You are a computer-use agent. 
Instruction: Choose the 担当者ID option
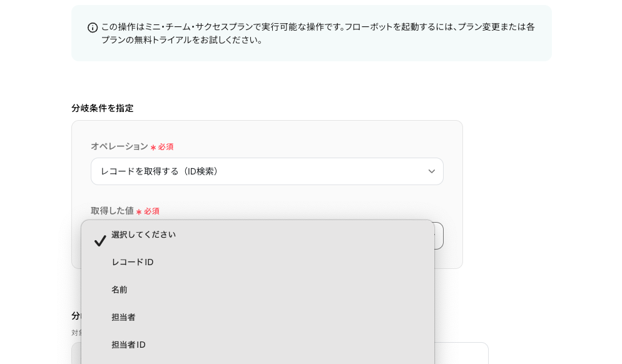click(128, 345)
